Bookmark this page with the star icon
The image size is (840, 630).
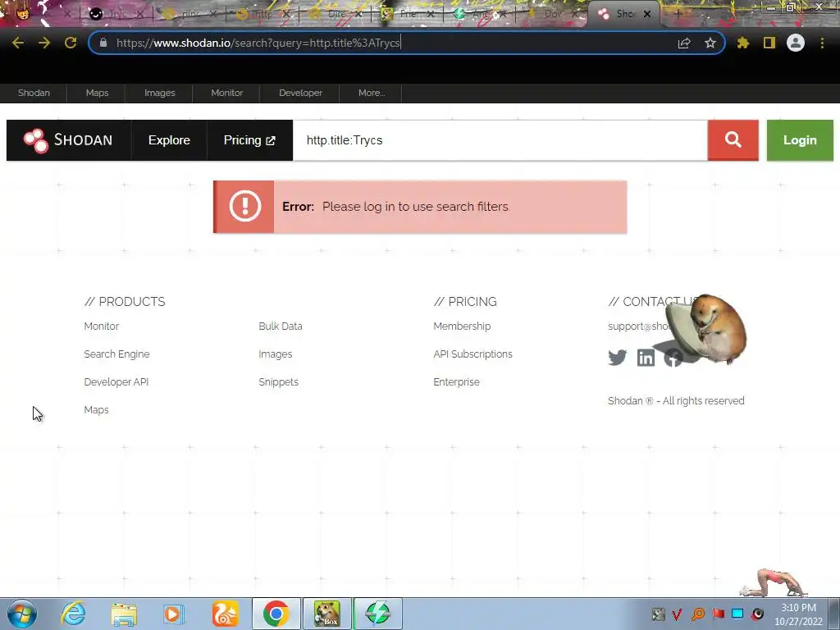click(710, 43)
